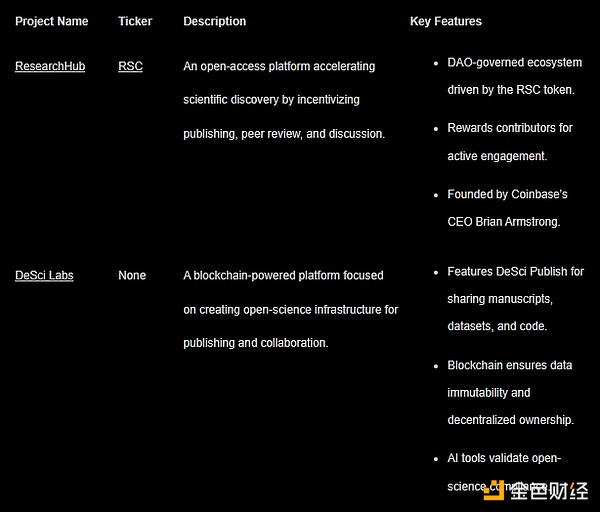Open the ResearchHub project link
Viewport: 600px width, 512px height.
[50, 66]
